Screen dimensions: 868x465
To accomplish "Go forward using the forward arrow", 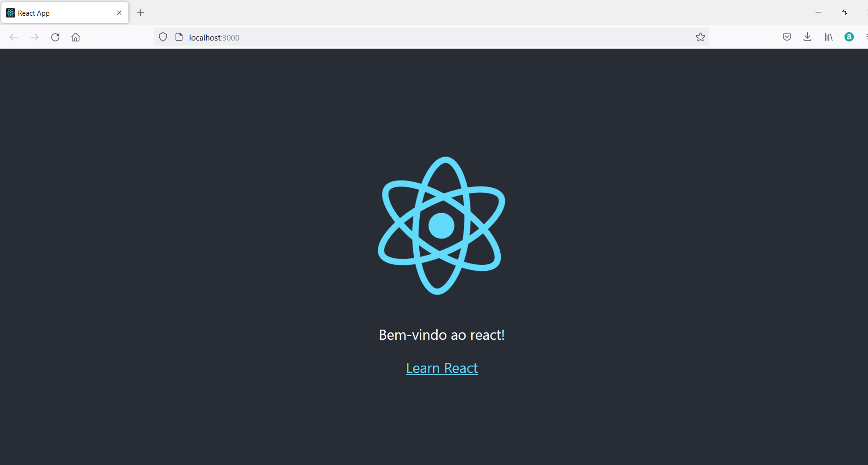I will (x=35, y=37).
